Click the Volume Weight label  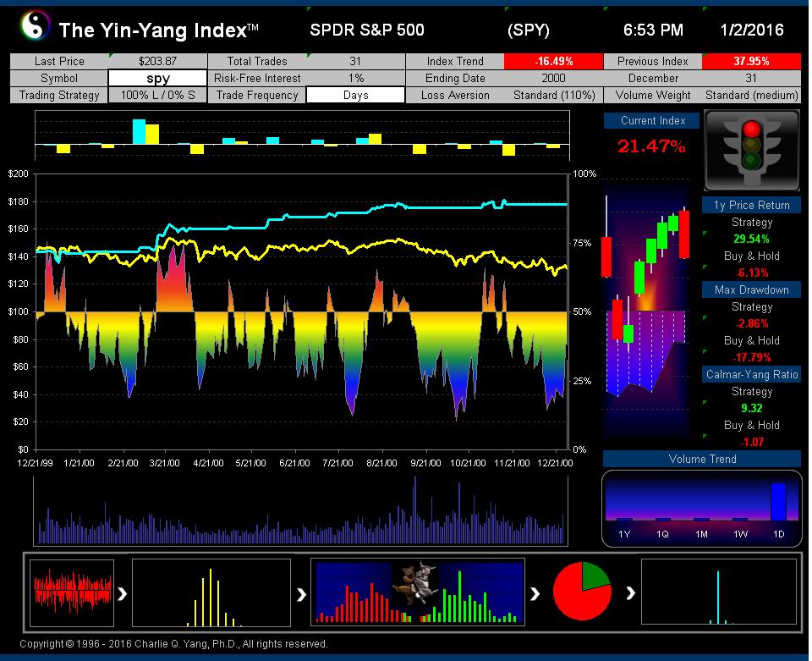pyautogui.click(x=653, y=96)
